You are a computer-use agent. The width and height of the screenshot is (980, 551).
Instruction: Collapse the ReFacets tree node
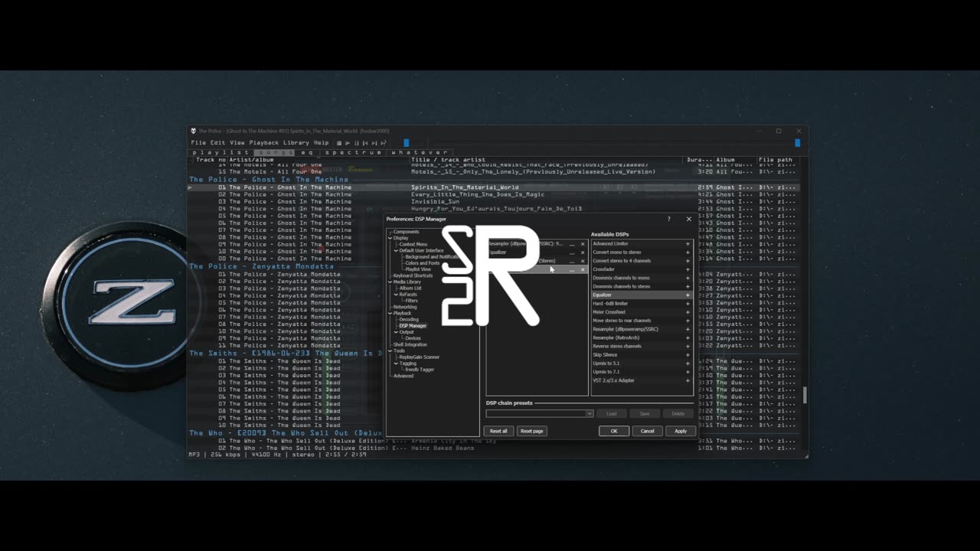click(397, 295)
